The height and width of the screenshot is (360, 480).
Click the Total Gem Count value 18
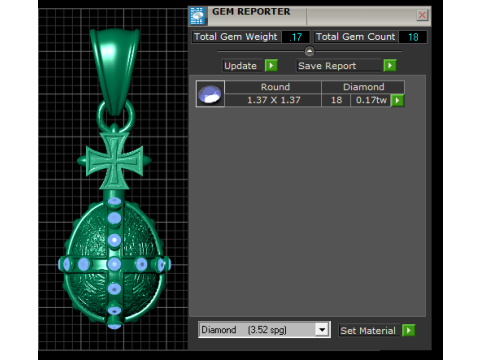pyautogui.click(x=413, y=37)
